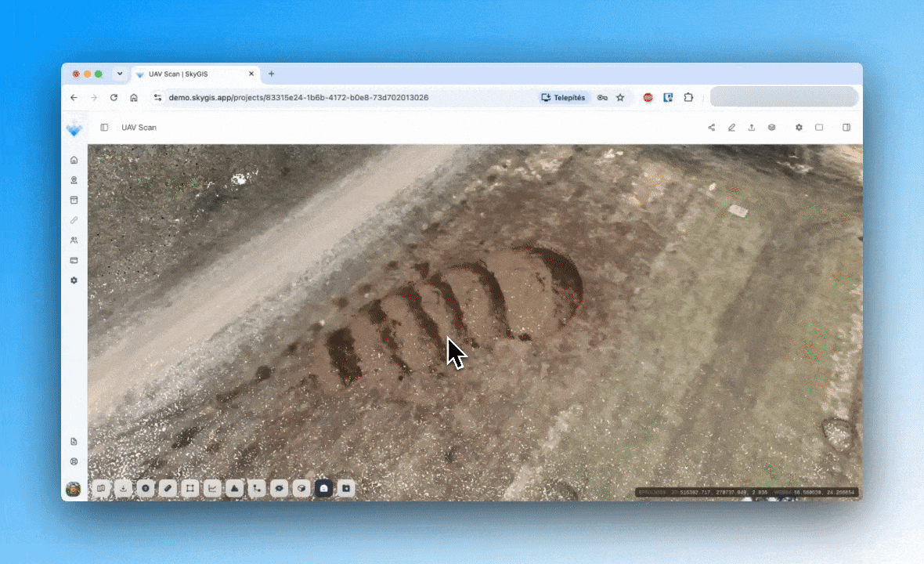Toggle the right side panel icon

[846, 128]
